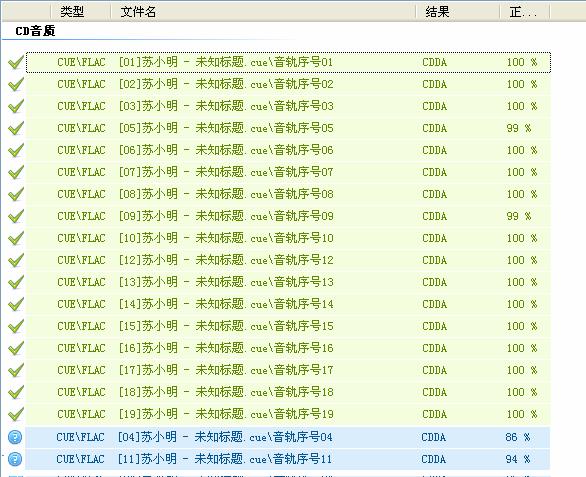Select row for 音轨序号07 file

(288, 172)
